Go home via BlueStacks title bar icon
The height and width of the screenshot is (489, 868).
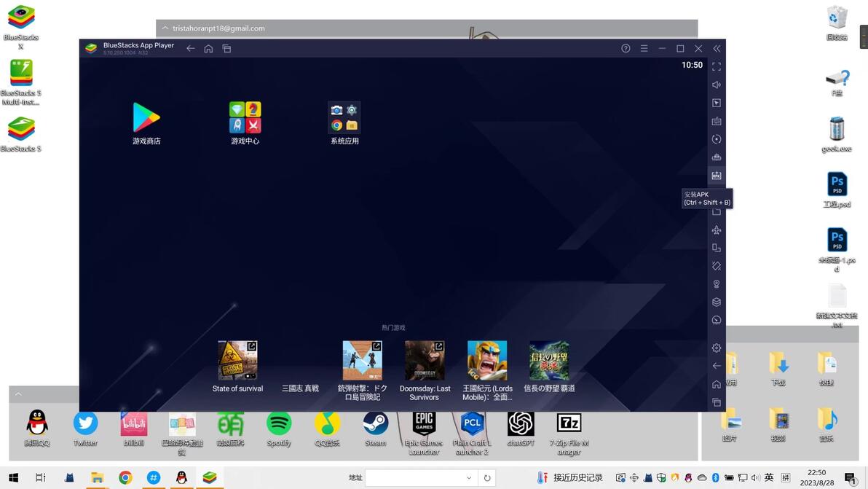208,49
